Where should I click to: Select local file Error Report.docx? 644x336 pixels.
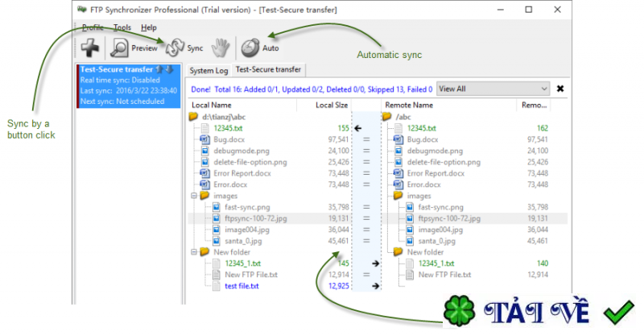[x=242, y=173]
